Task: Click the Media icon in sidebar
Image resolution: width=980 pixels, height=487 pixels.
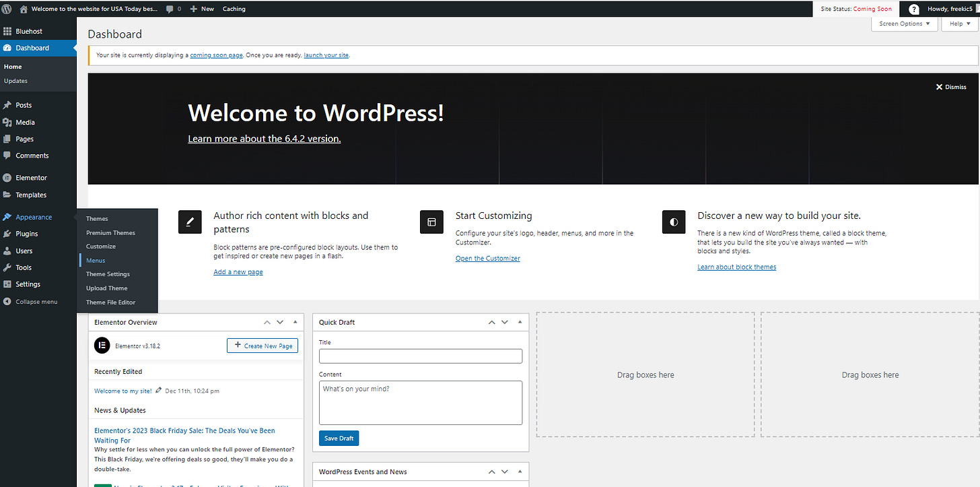Action: coord(7,122)
